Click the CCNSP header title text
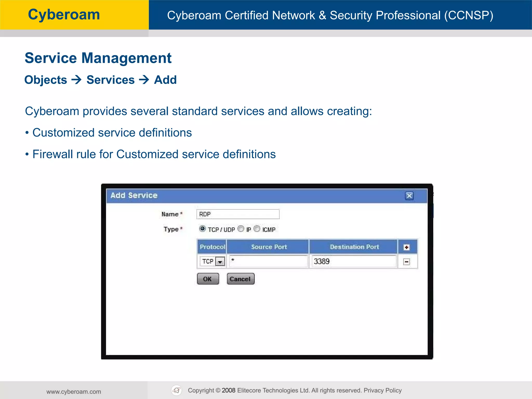 [330, 15]
